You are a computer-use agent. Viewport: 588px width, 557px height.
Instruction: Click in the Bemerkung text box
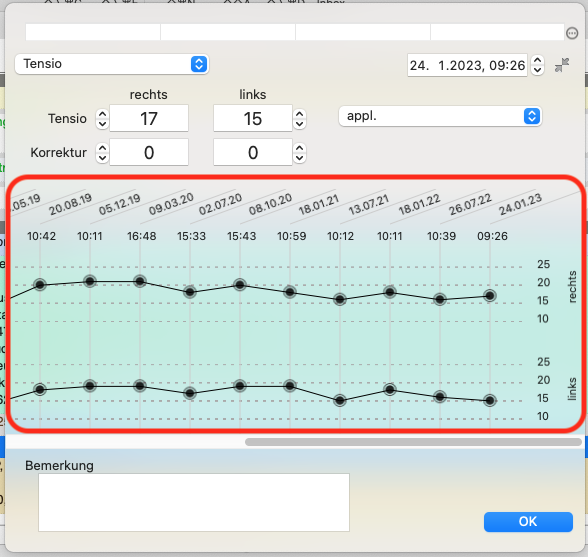click(x=194, y=502)
